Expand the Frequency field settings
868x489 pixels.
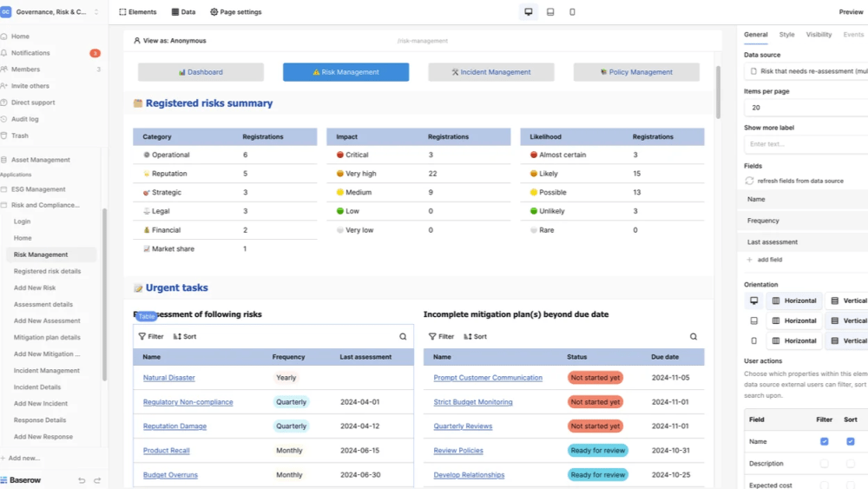coord(805,221)
